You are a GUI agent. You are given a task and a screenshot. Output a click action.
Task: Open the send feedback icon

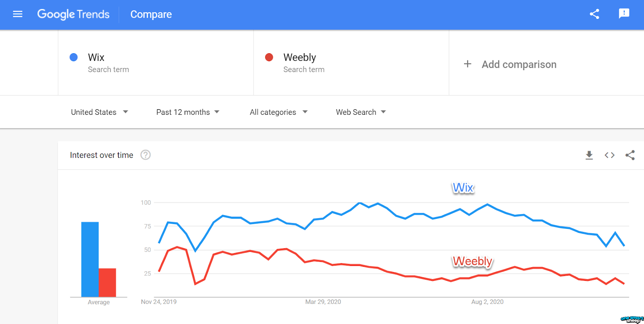[624, 14]
